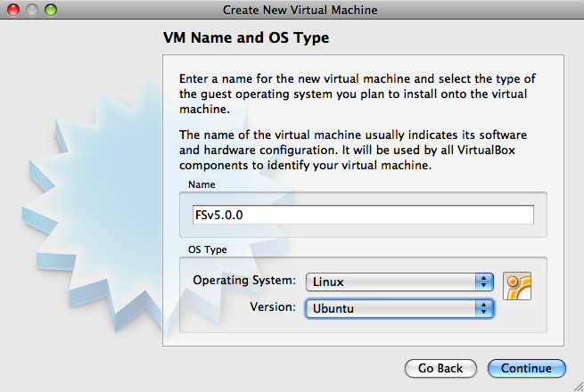This screenshot has width=584, height=392.
Task: Close the Create New Virtual Machine window
Action: [13, 10]
